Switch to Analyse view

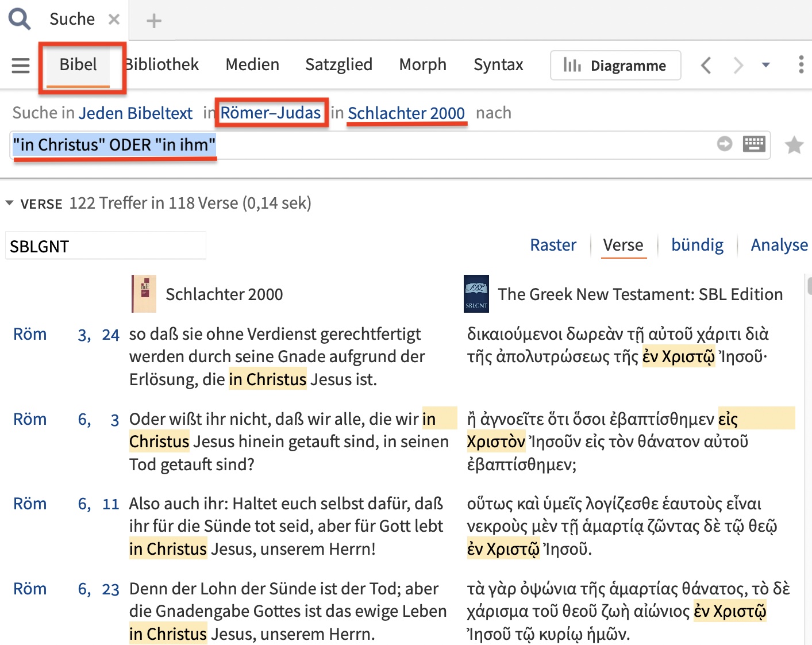[x=779, y=245]
